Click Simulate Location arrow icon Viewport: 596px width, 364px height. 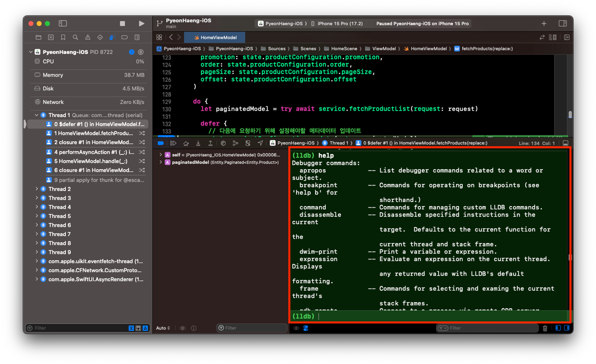click(260, 143)
